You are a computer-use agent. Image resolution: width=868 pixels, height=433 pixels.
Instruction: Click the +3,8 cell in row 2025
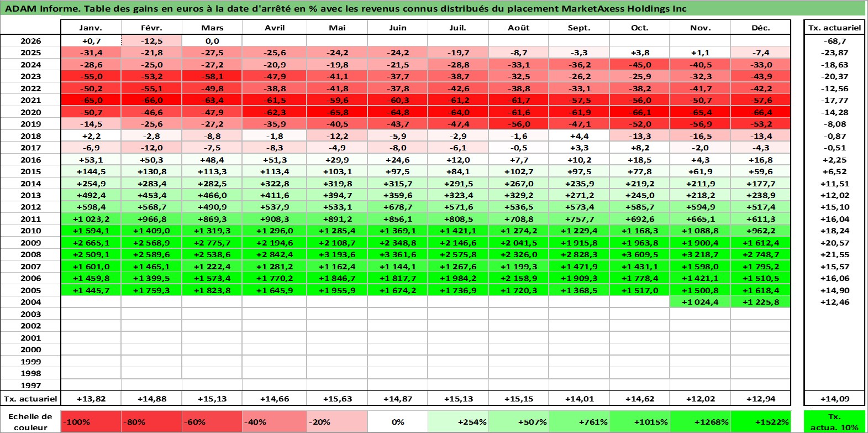640,53
